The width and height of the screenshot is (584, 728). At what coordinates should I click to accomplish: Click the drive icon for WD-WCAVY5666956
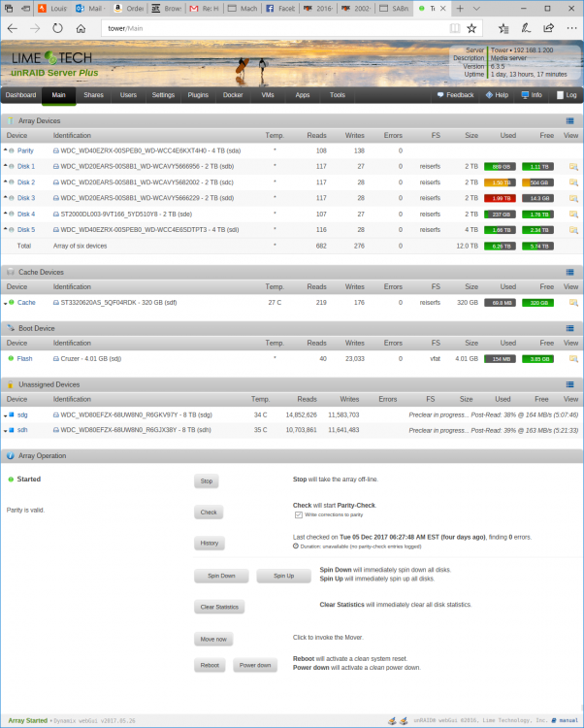click(56, 167)
